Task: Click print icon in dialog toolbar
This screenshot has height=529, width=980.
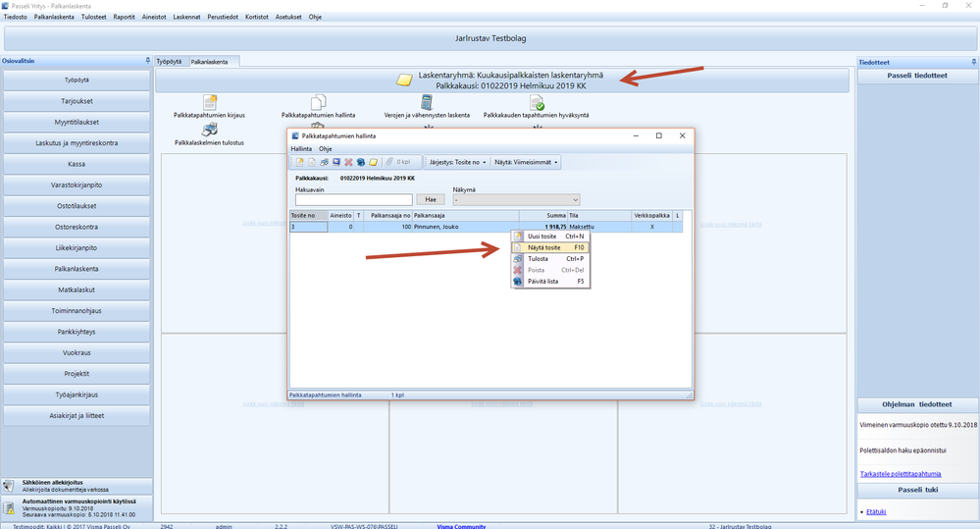Action: [x=324, y=162]
